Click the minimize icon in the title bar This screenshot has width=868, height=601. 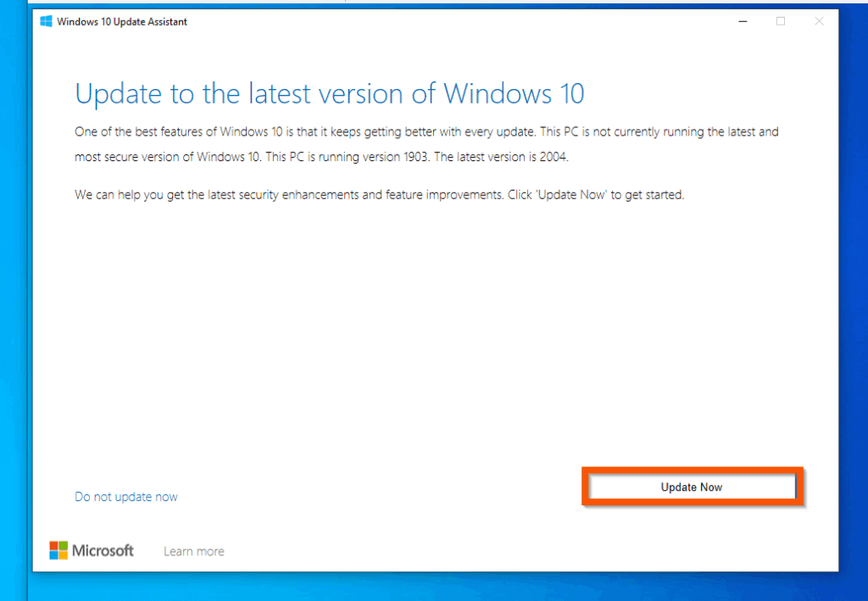tap(742, 20)
